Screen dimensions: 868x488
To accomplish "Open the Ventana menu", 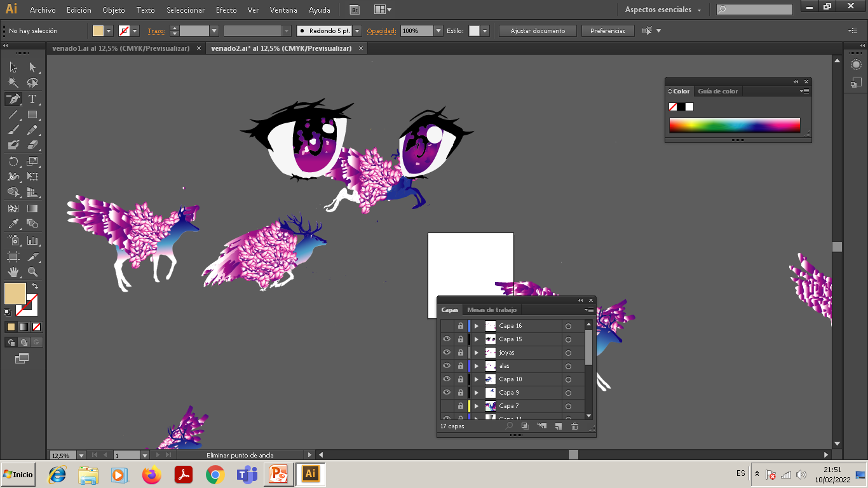I will click(283, 10).
